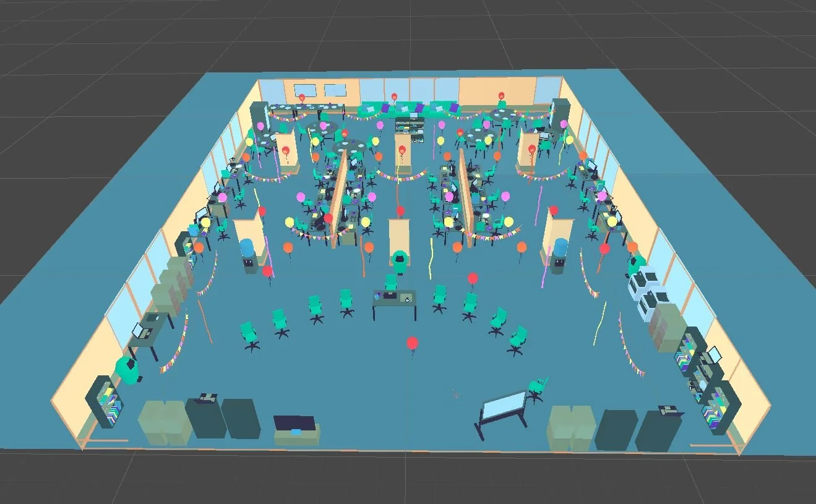Select the water cooler on the right side
Viewport: 816px width, 504px height.
point(559,255)
